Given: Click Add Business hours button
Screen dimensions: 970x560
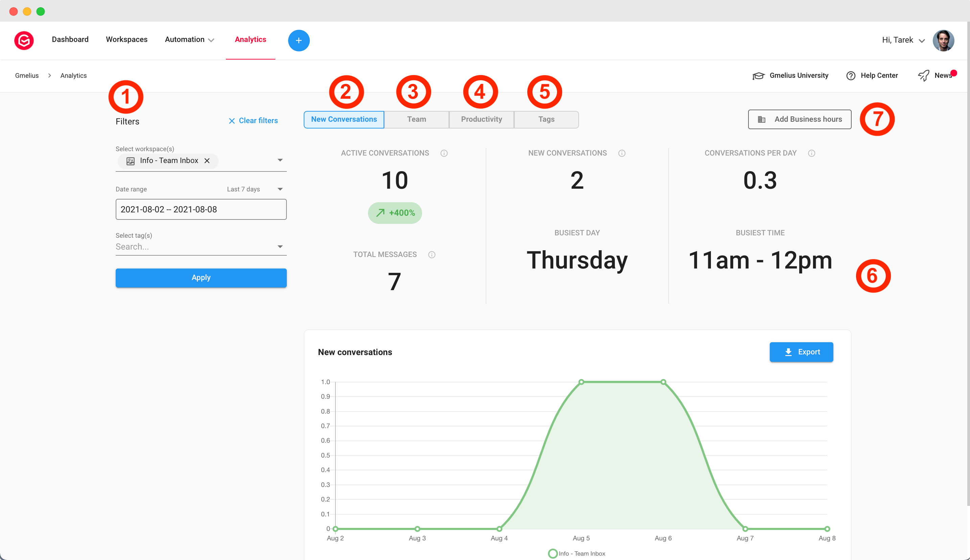Looking at the screenshot, I should click(x=799, y=120).
